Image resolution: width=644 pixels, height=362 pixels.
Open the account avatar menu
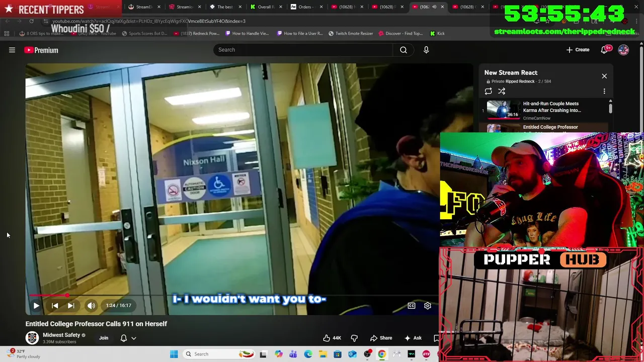[x=623, y=50]
